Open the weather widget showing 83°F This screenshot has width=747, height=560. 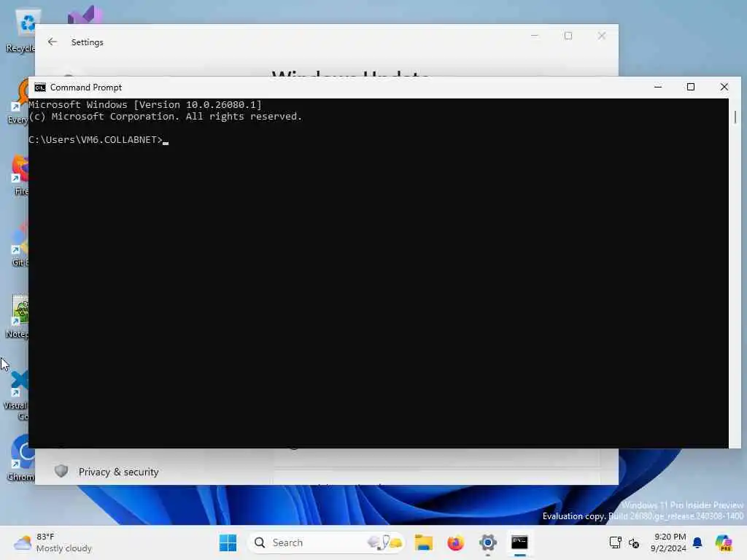tap(53, 542)
